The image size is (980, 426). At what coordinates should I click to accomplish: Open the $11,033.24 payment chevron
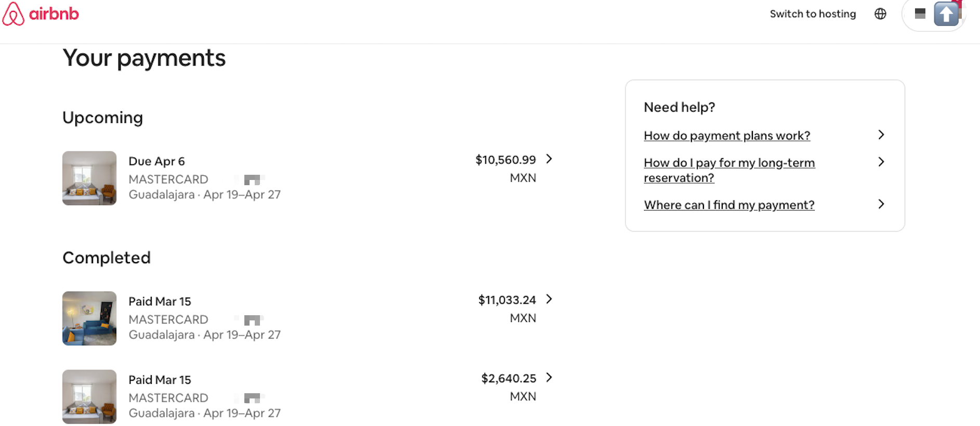[549, 299]
